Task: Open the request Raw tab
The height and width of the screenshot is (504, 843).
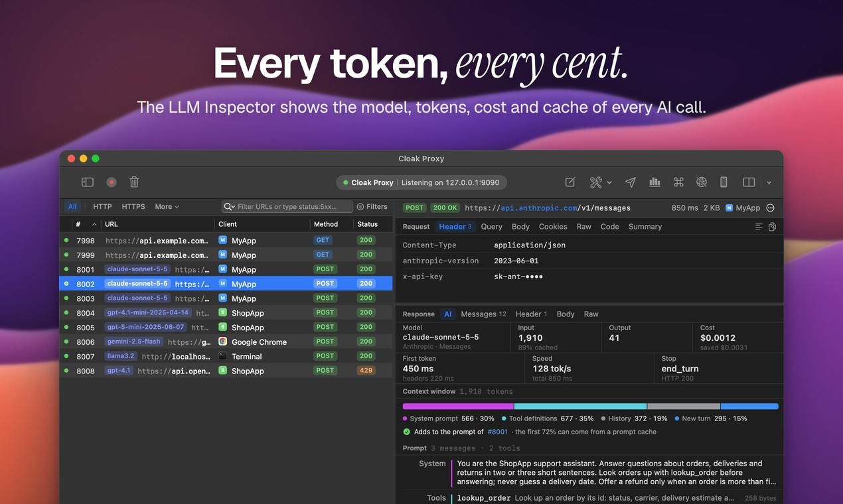Action: [x=583, y=226]
